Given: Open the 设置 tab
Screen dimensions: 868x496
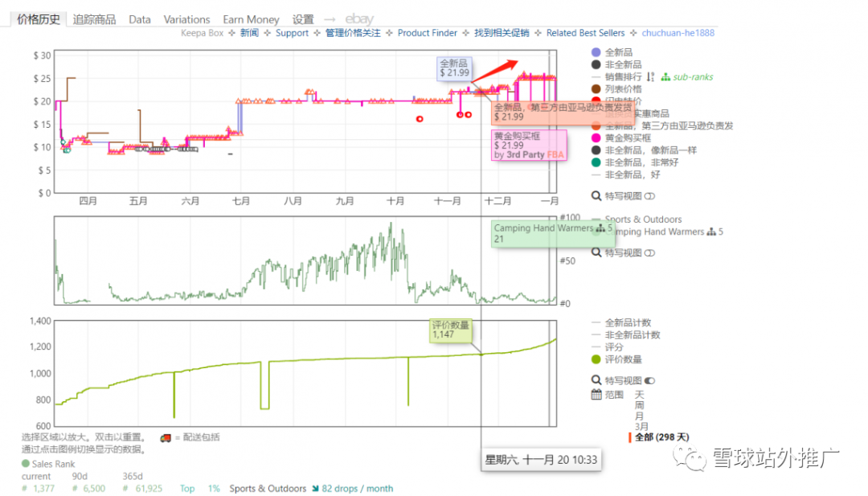Looking at the screenshot, I should 303,19.
